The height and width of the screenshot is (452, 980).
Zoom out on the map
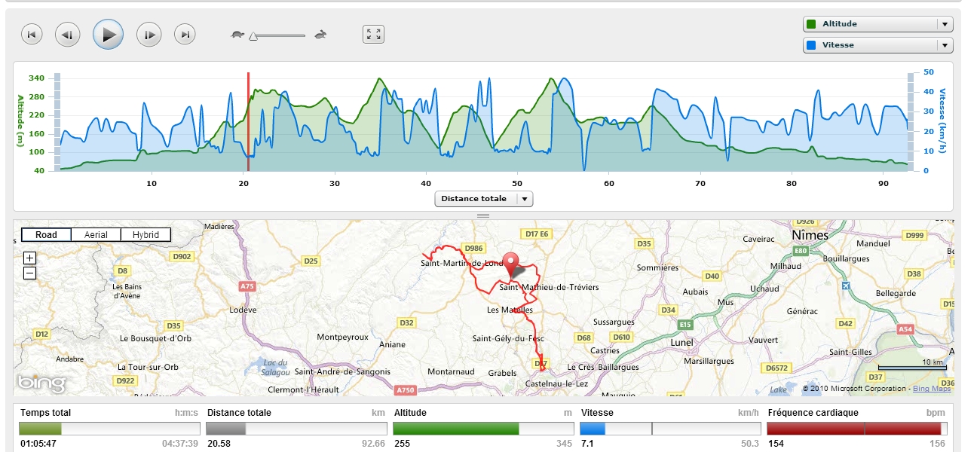[x=30, y=273]
